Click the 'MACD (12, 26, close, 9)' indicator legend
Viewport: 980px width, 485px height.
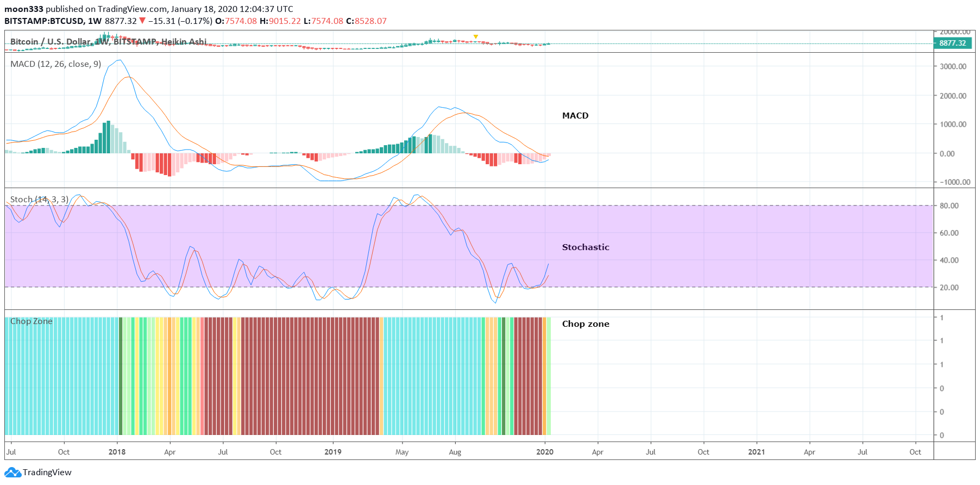pyautogui.click(x=56, y=64)
